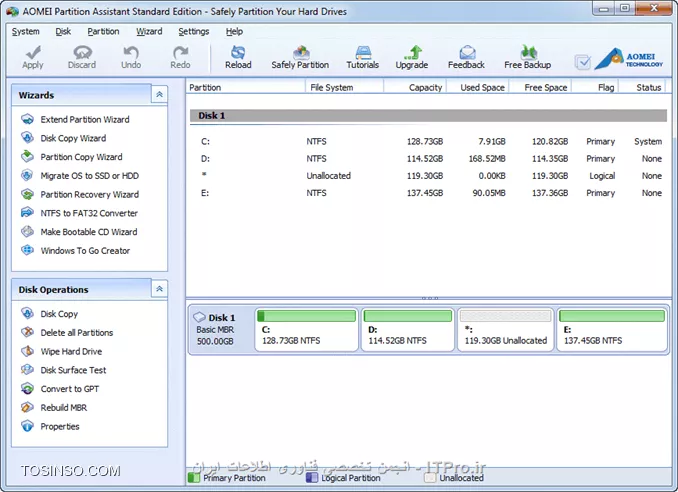Collapse the Disk Operations panel
The width and height of the screenshot is (678, 492).
click(159, 289)
